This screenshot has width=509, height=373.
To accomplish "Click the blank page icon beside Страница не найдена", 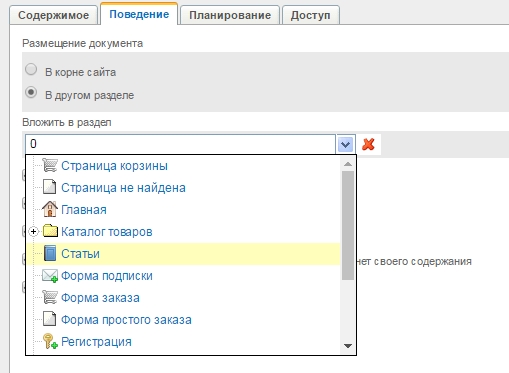I will 50,187.
